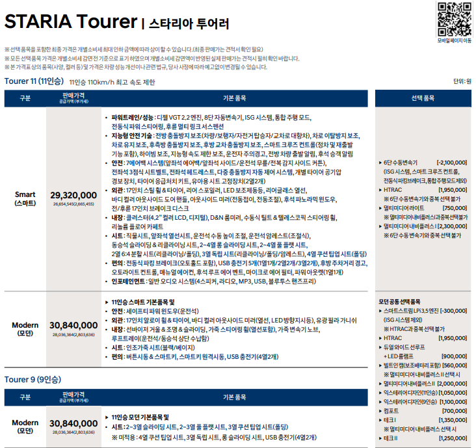Click option '테크 I [1,350,000]'
476x448 pixels.
pos(423,420)
